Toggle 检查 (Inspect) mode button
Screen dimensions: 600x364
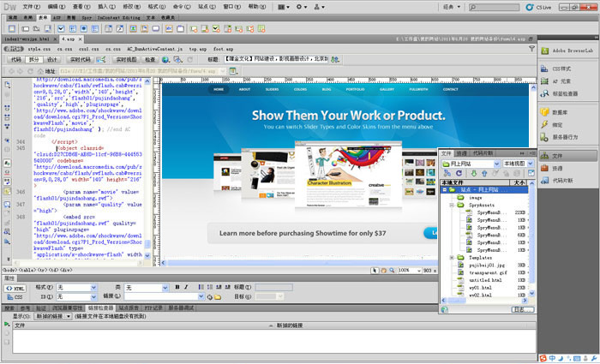[x=150, y=60]
